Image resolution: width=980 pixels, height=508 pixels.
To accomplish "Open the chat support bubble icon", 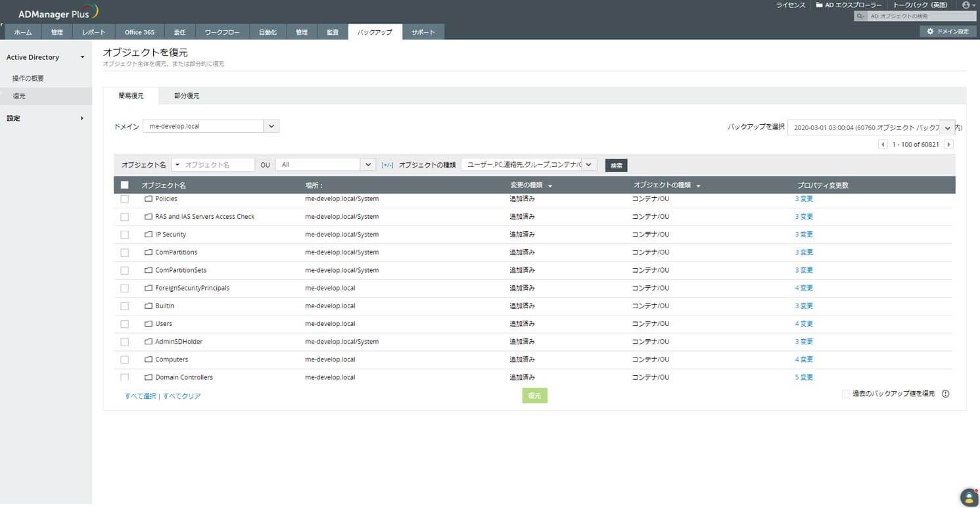I will (x=968, y=496).
